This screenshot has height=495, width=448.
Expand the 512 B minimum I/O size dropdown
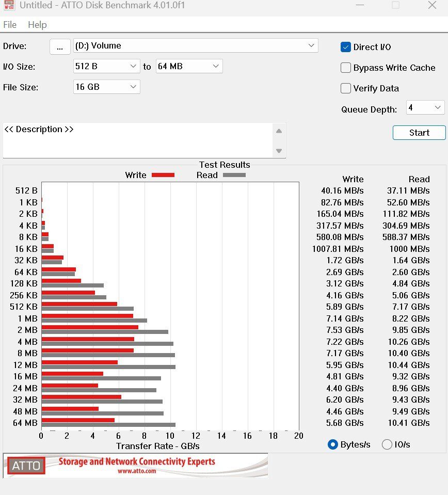click(107, 66)
